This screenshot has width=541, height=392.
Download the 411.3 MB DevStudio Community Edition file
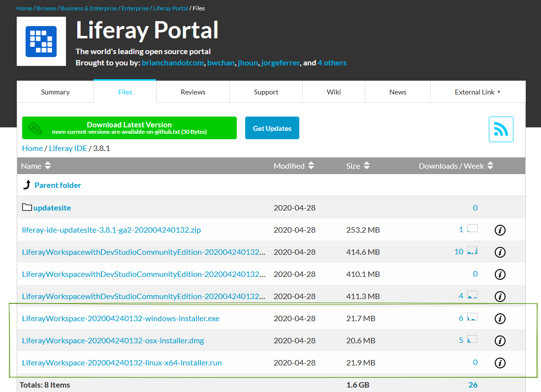(x=144, y=296)
